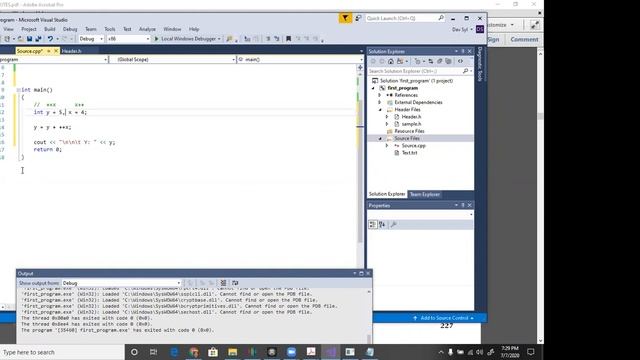Open File Explorer from the taskbar
The image size is (640, 360).
tap(233, 352)
